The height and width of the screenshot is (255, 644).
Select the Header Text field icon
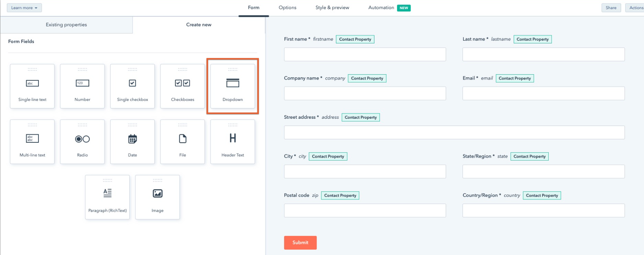[233, 138]
